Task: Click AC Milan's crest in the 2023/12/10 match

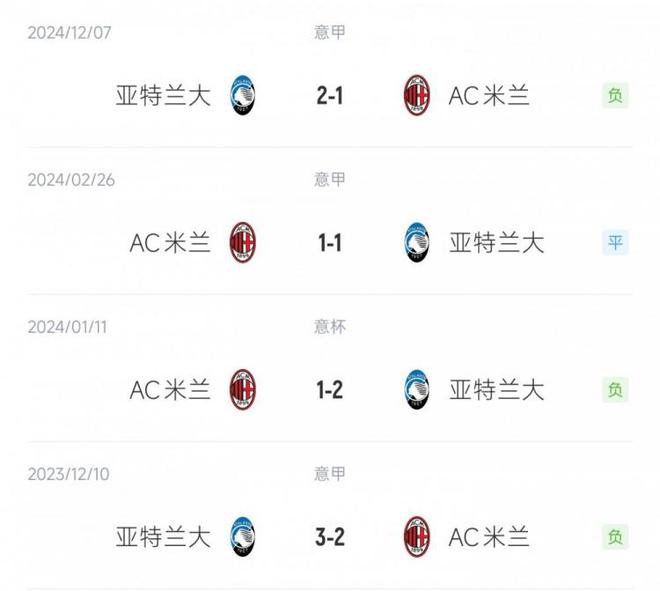Action: (417, 537)
